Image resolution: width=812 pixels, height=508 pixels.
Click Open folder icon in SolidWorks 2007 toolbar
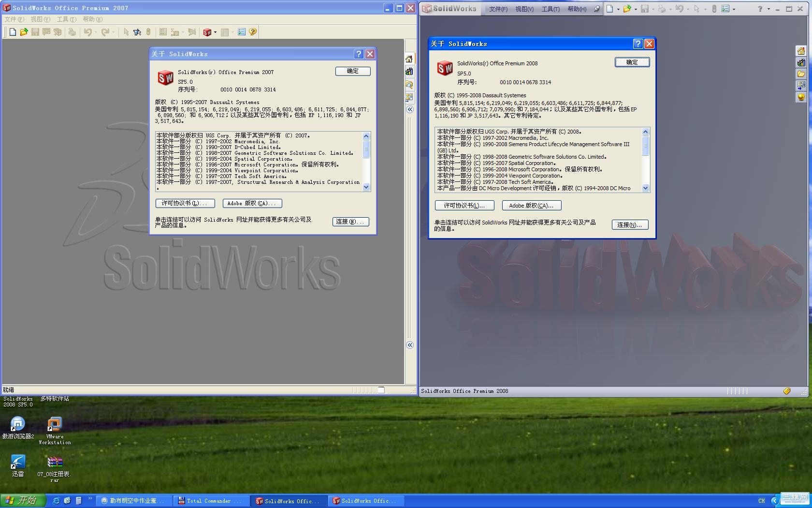24,32
